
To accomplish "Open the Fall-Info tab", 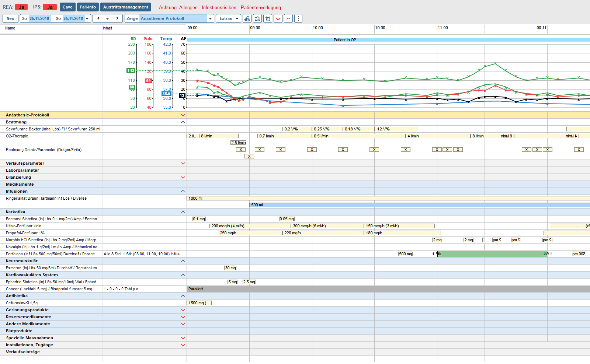I will [x=88, y=7].
